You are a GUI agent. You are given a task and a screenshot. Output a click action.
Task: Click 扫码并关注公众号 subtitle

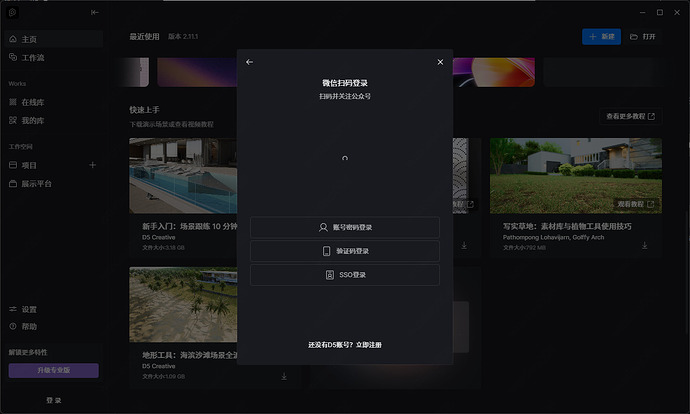[345, 96]
